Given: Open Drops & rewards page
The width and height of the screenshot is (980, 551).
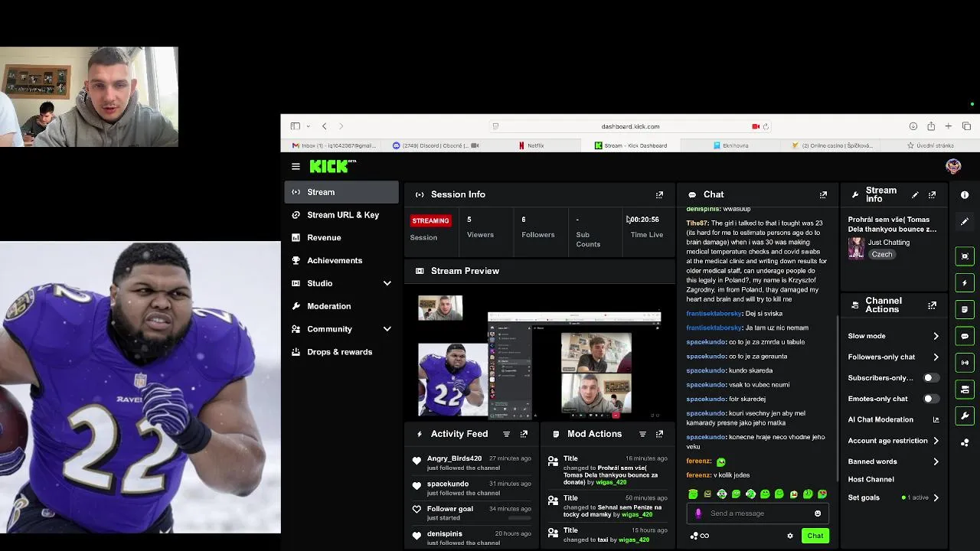Looking at the screenshot, I should pos(341,352).
